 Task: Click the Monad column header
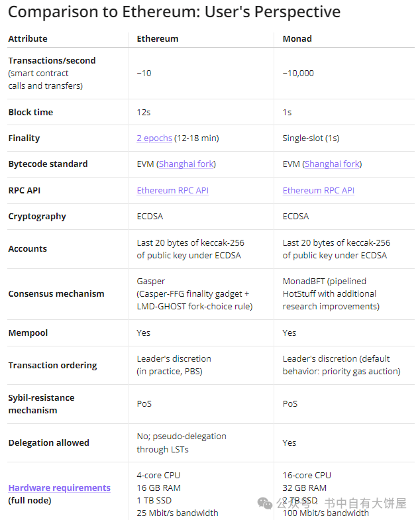click(297, 39)
